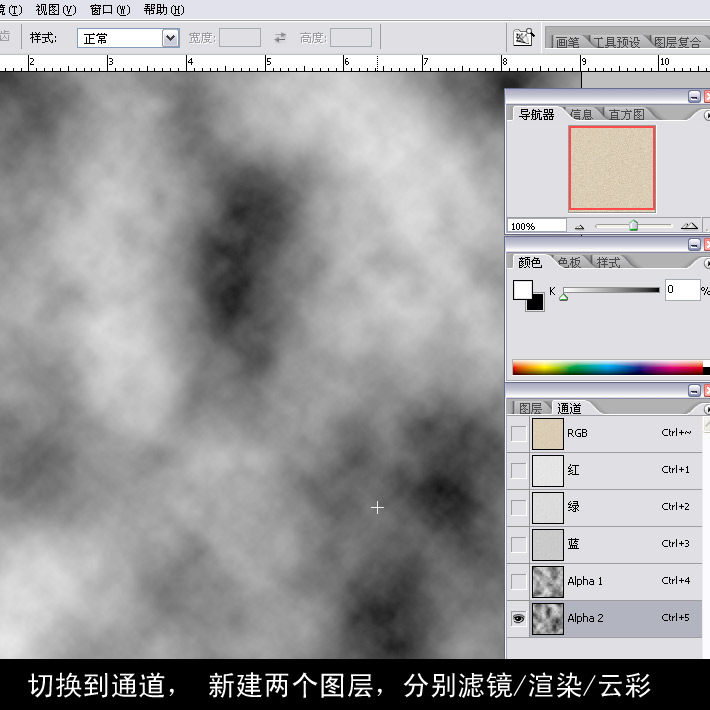This screenshot has height=710, width=710.
Task: Select the 色板 tab
Action: click(x=569, y=263)
